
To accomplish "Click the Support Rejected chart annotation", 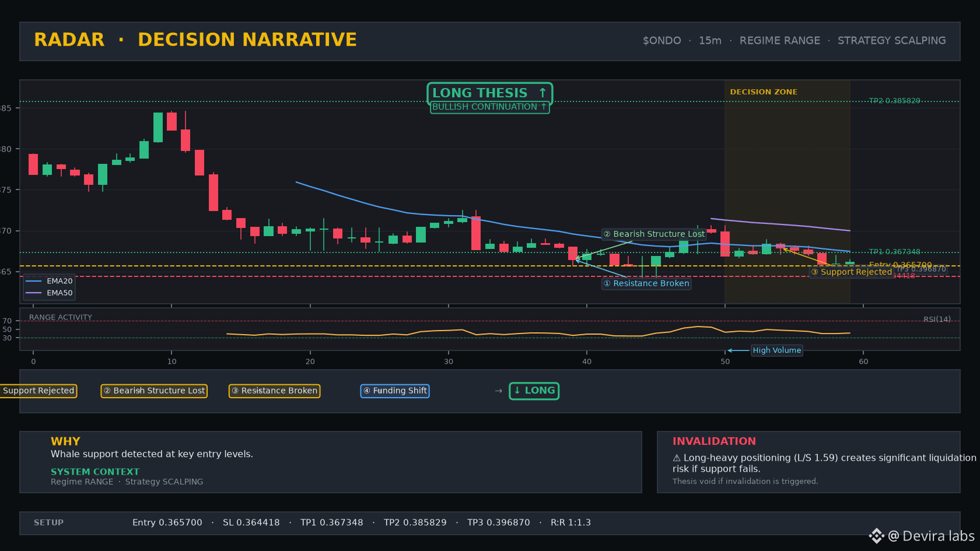I will point(851,272).
